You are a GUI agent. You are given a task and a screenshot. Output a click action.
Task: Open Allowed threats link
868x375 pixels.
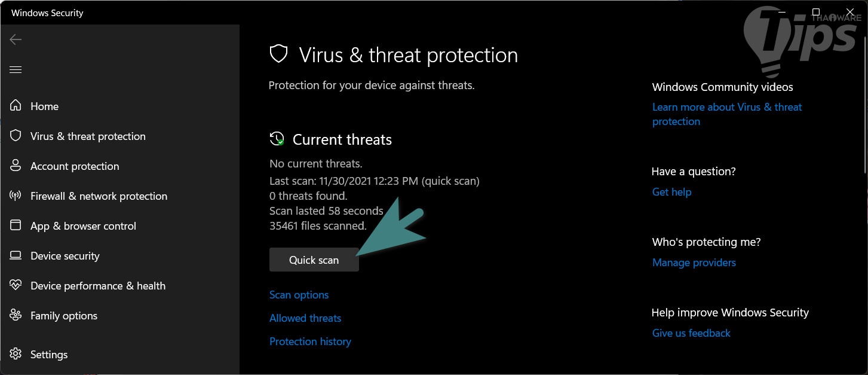click(305, 318)
